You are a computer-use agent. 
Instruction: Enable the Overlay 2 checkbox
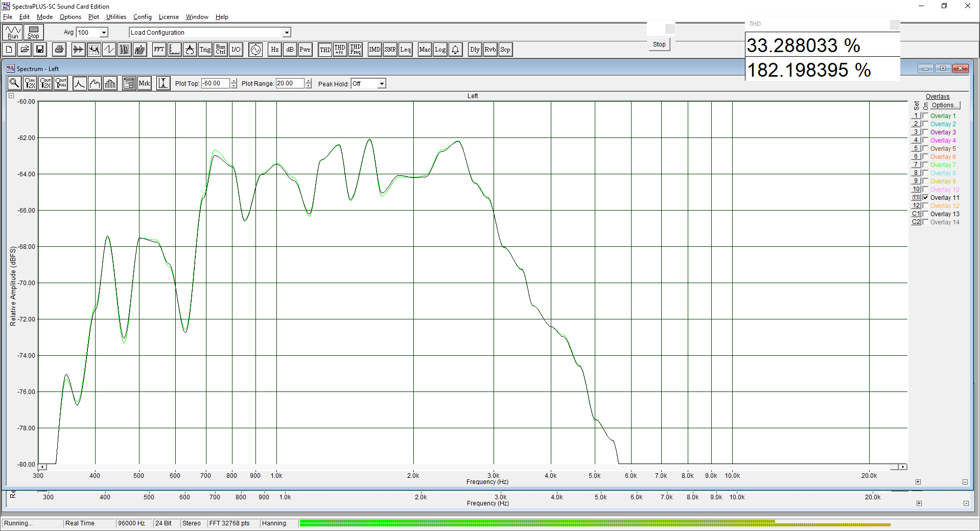(925, 124)
